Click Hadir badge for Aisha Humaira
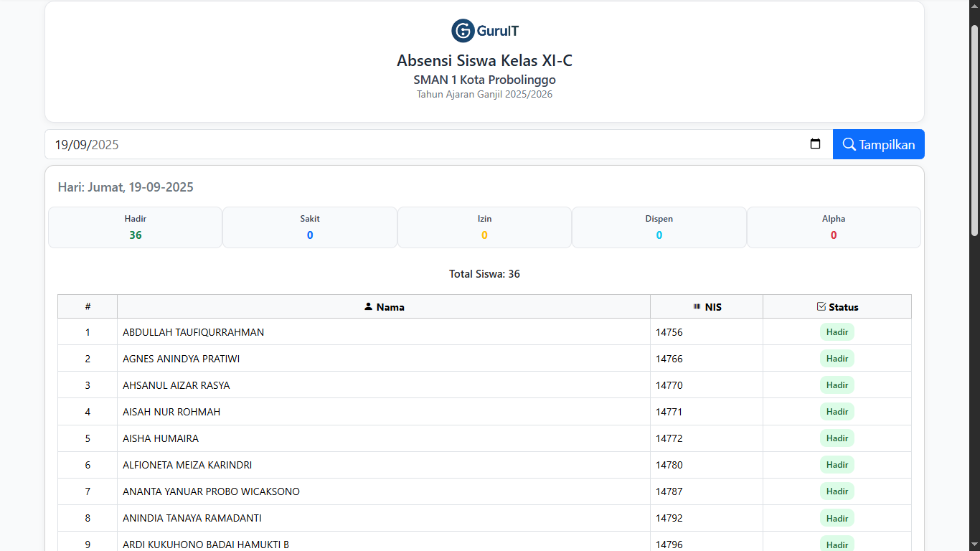 click(x=837, y=438)
